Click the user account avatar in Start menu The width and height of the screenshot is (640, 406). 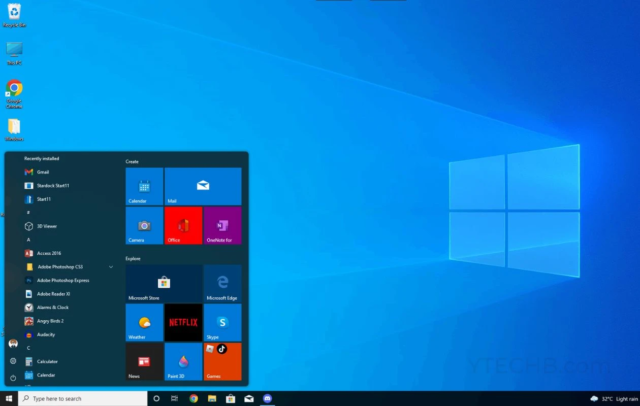[13, 344]
